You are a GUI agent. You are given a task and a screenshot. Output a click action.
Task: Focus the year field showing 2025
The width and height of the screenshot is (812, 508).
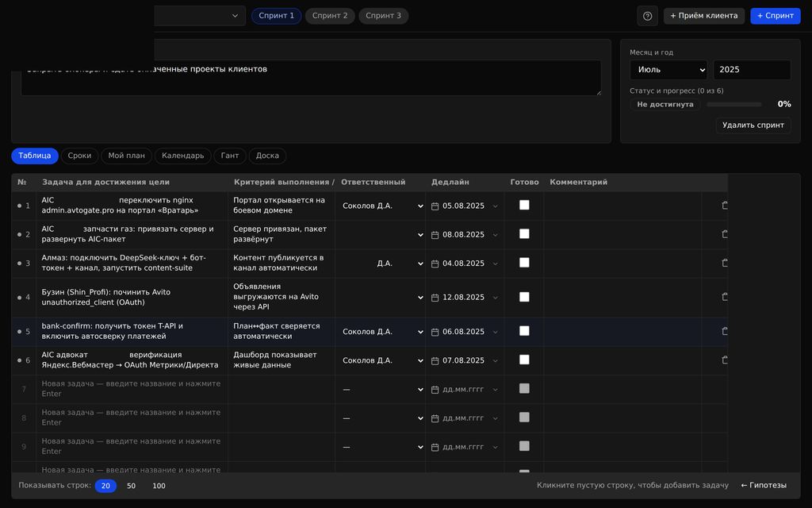coord(752,70)
